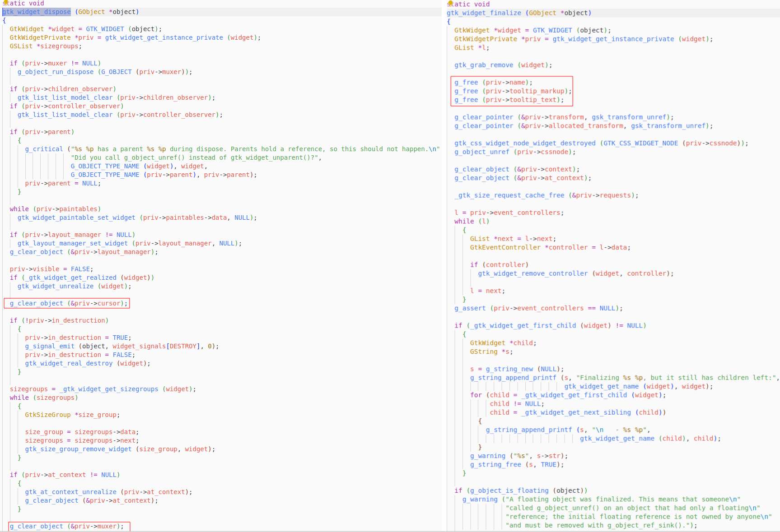Click the g_clear_object (&priv->context) line

coord(517,169)
